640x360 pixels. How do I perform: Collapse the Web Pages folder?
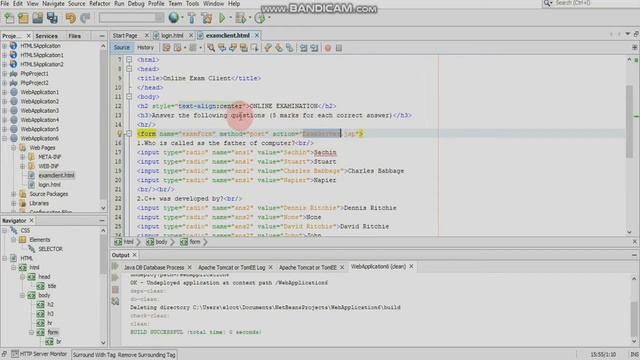[x=13, y=148]
